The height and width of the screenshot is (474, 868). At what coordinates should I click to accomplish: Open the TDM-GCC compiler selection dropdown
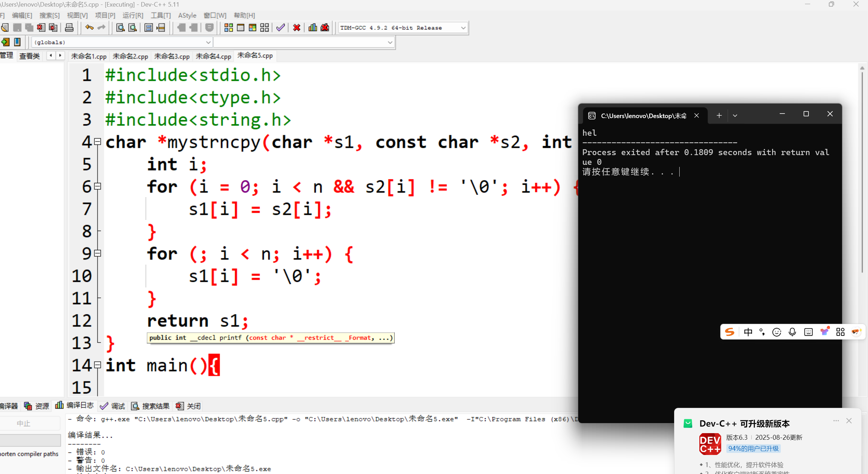coord(463,28)
